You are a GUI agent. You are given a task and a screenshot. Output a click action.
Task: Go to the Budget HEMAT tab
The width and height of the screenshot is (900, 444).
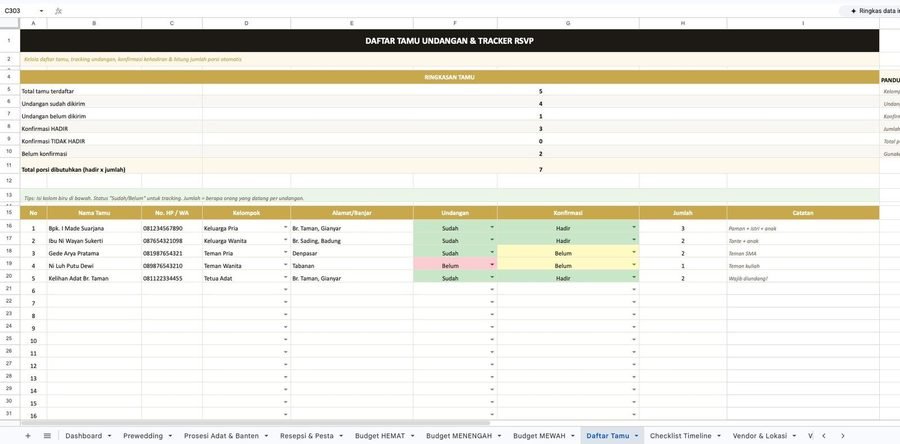380,436
